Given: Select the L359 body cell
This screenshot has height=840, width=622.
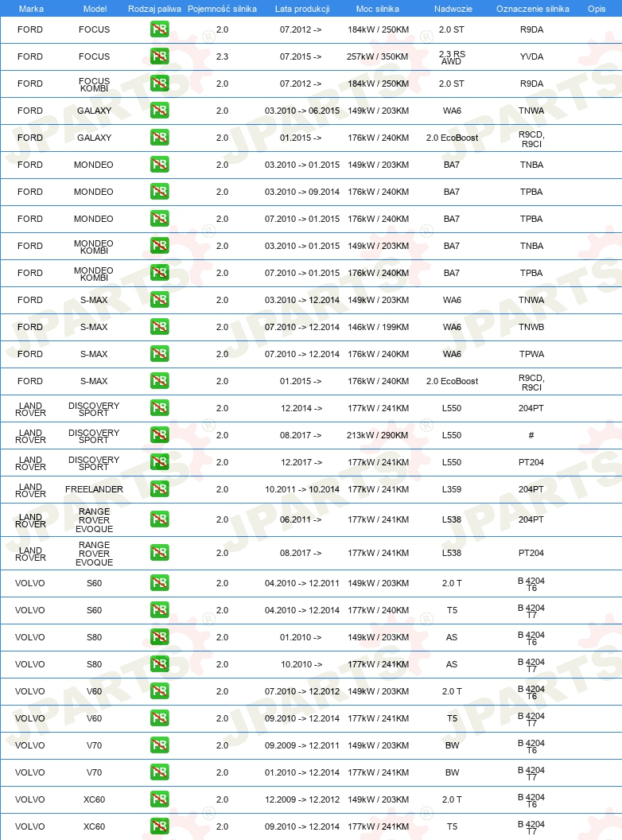Looking at the screenshot, I should tap(452, 489).
